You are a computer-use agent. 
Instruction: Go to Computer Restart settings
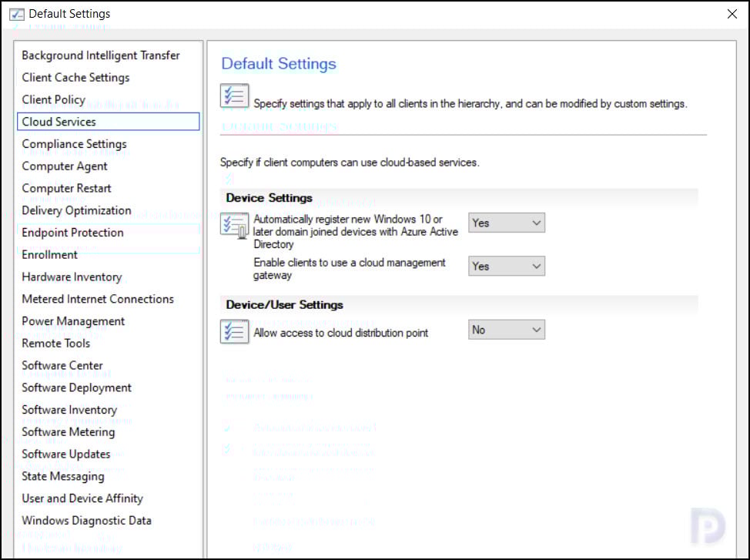(108, 188)
